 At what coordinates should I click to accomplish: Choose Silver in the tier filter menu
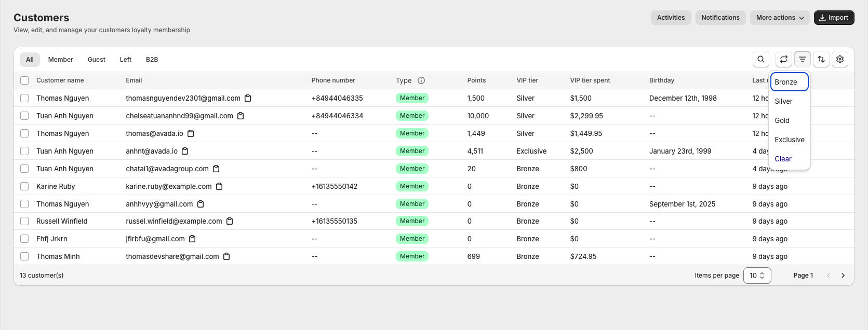coord(783,101)
